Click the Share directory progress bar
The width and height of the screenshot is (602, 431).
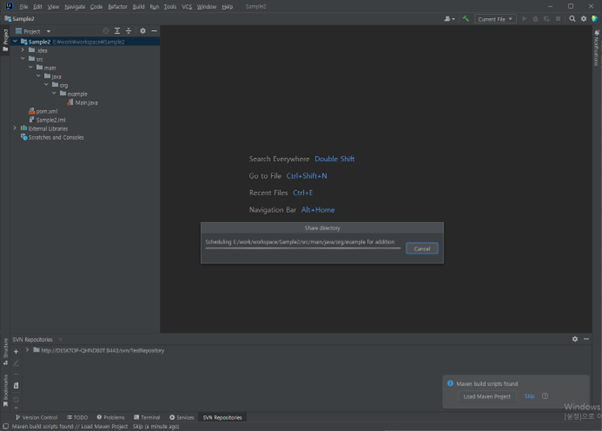coord(303,248)
